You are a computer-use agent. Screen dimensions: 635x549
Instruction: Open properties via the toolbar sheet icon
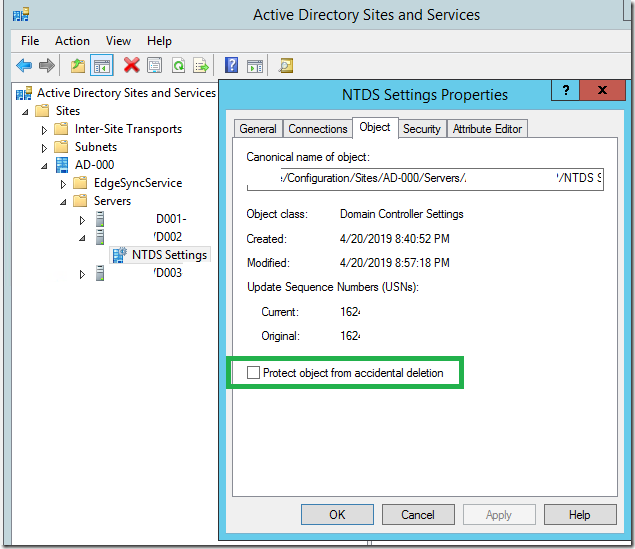154,65
